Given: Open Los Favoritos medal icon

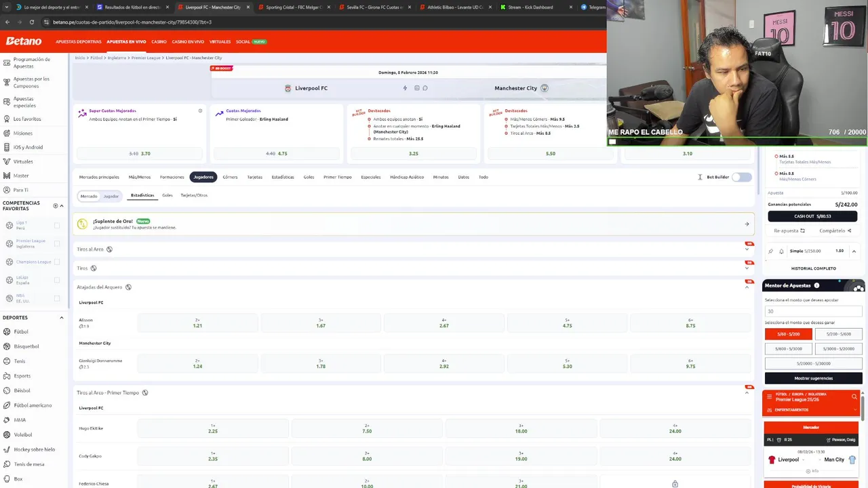Looking at the screenshot, I should pyautogui.click(x=6, y=119).
